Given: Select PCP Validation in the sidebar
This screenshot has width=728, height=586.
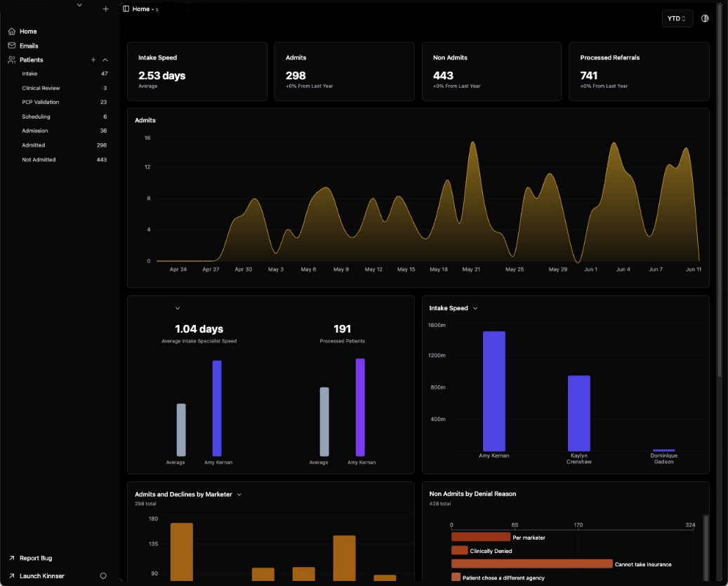Looking at the screenshot, I should coord(41,102).
